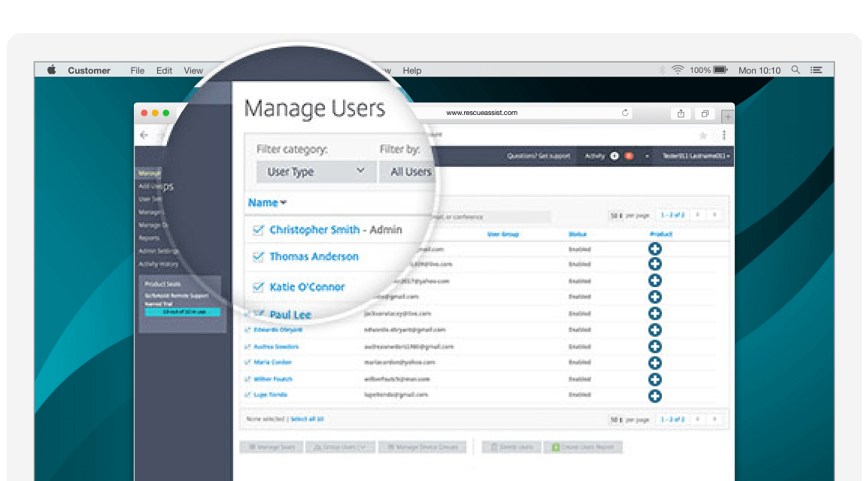Uncheck the Christopher Smith checkbox
868x481 pixels.
click(259, 230)
